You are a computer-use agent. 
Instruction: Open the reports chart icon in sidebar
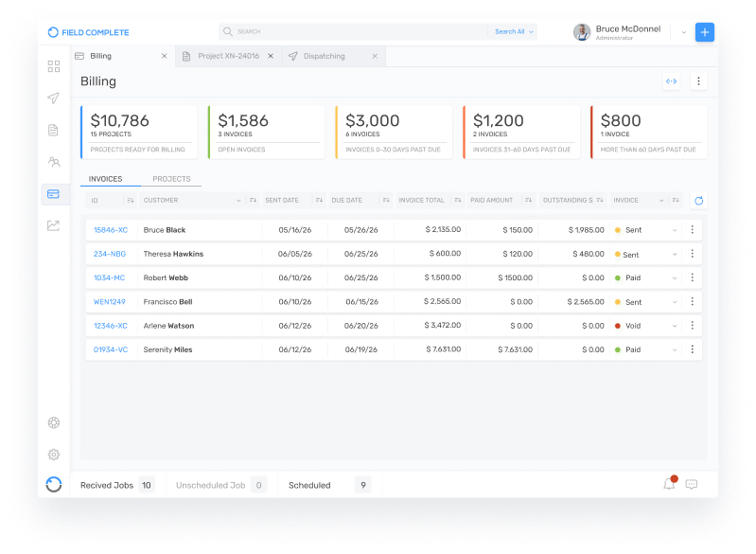point(54,225)
